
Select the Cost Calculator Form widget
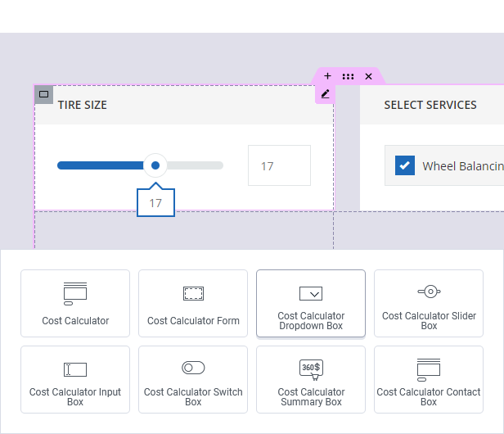tap(193, 304)
